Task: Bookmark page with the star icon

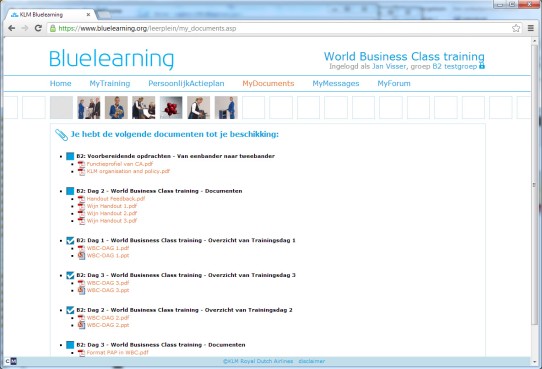Action: [516, 28]
